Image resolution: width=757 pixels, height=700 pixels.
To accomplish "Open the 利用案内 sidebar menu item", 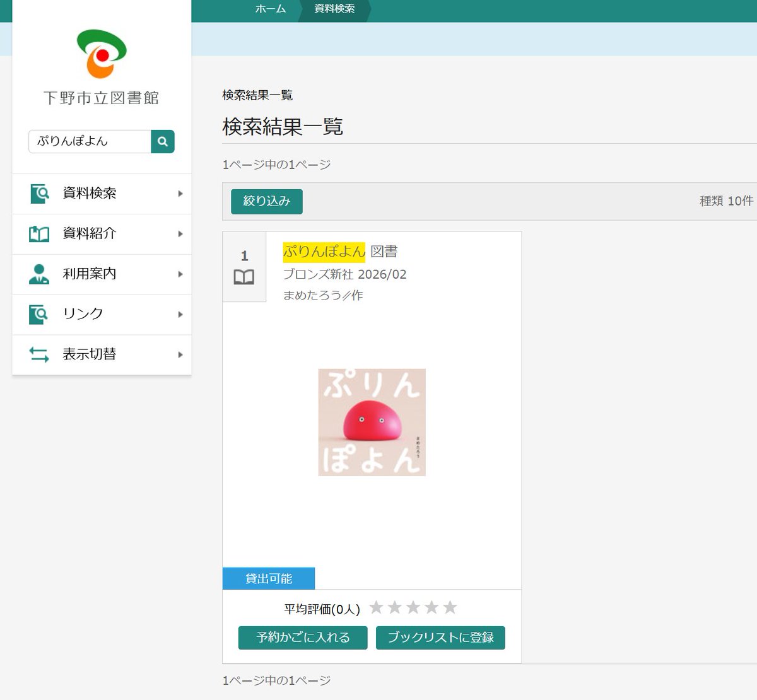I will [x=102, y=274].
